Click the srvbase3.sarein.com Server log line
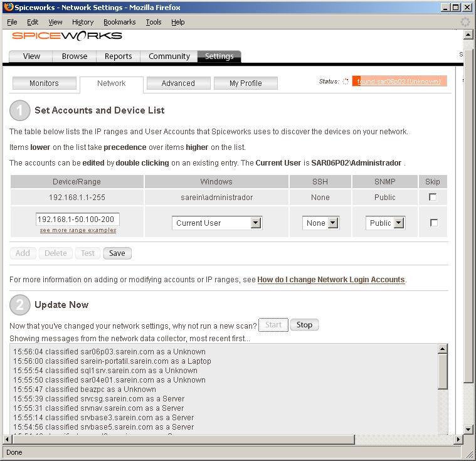Image resolution: width=476 pixels, height=461 pixels. [103, 418]
